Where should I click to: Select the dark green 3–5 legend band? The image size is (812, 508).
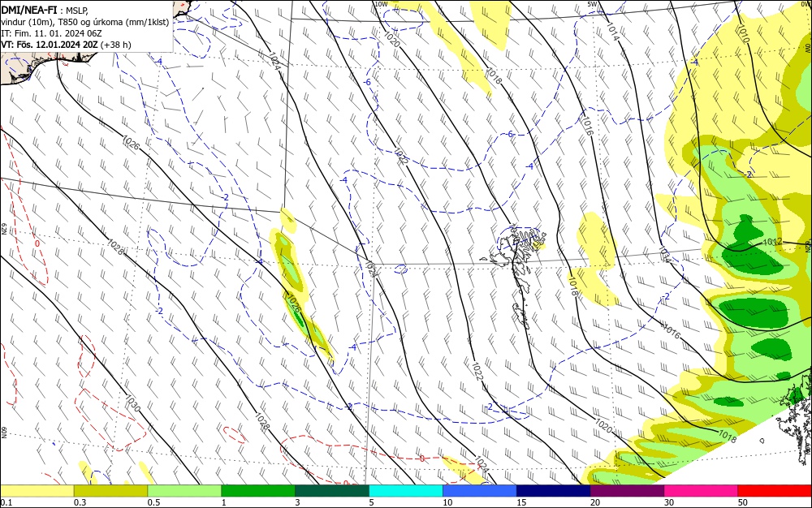(x=332, y=491)
